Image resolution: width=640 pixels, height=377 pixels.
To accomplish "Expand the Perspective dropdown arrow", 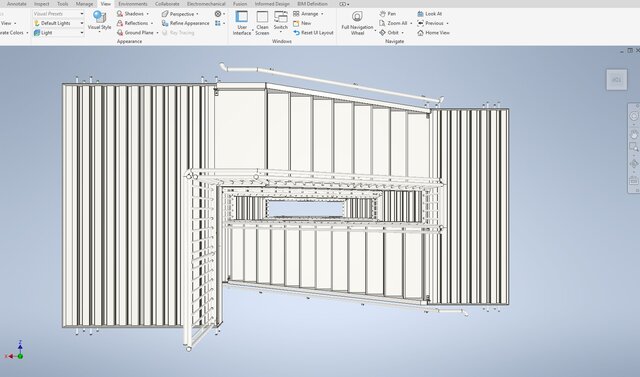I will pyautogui.click(x=198, y=14).
